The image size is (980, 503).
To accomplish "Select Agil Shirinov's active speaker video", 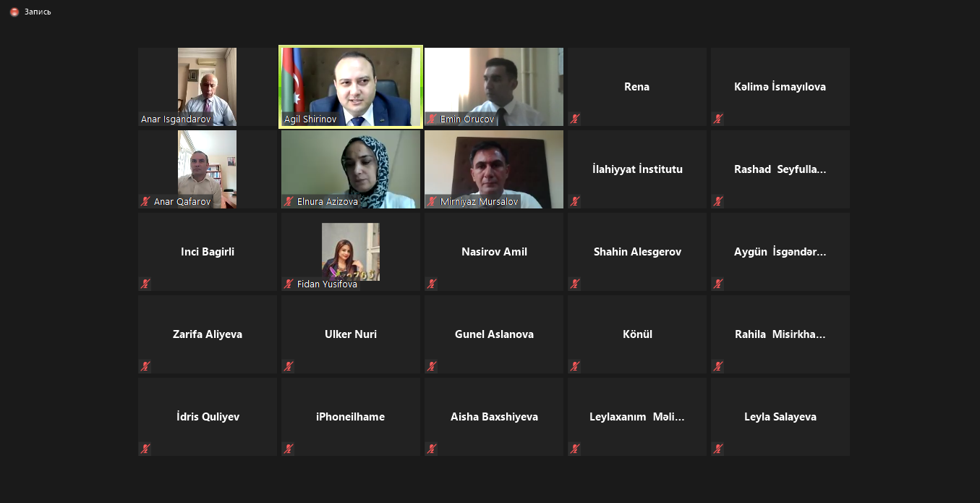I will tap(351, 87).
